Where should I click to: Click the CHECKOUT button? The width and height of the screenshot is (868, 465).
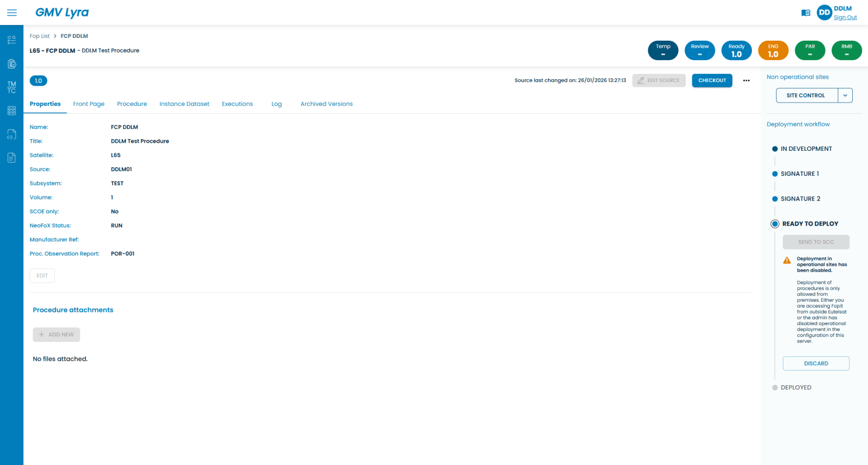click(712, 80)
